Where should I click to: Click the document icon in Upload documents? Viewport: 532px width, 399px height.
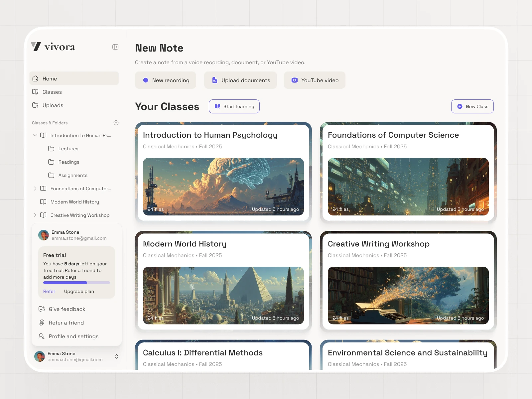pos(215,80)
